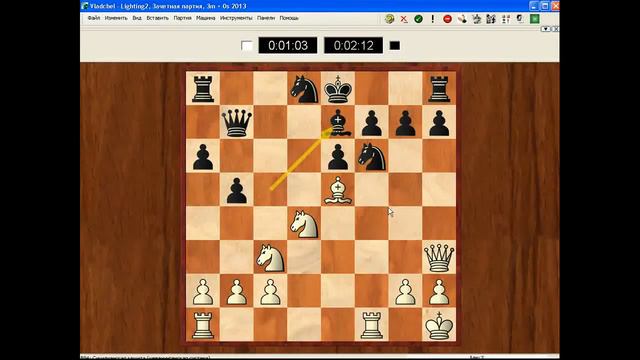The height and width of the screenshot is (360, 640).
Task: Select the black king on e8
Action: 338,89
